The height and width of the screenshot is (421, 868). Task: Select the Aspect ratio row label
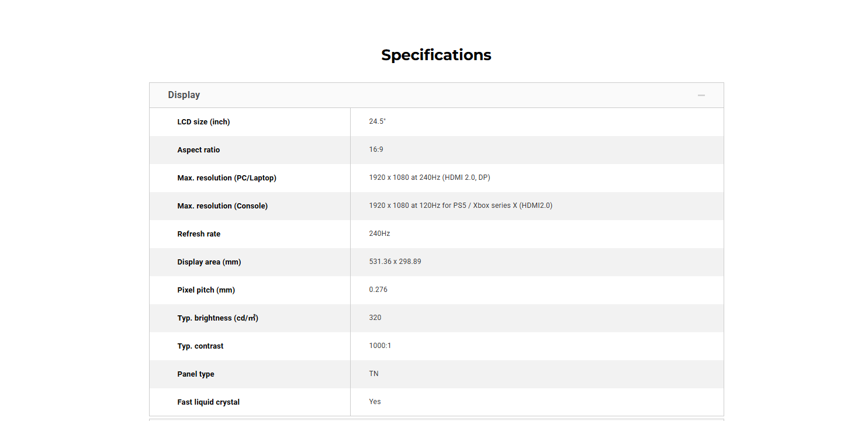tap(199, 150)
